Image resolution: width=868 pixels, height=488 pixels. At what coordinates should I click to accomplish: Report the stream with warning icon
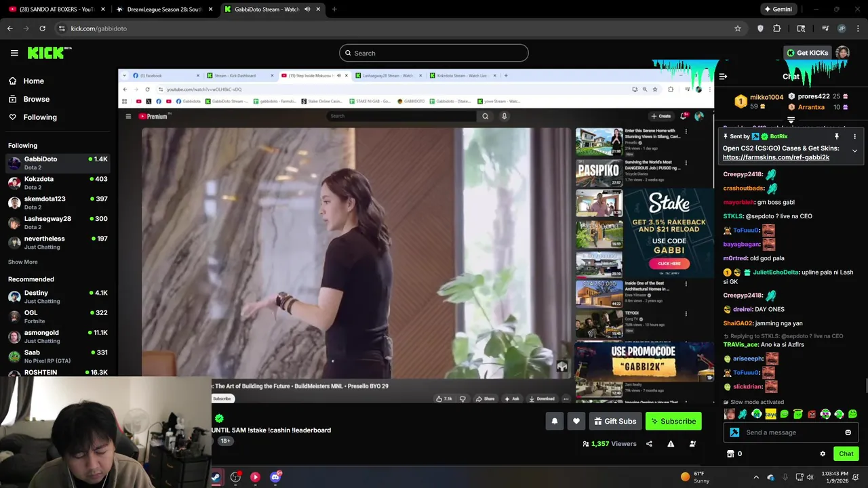(x=671, y=444)
